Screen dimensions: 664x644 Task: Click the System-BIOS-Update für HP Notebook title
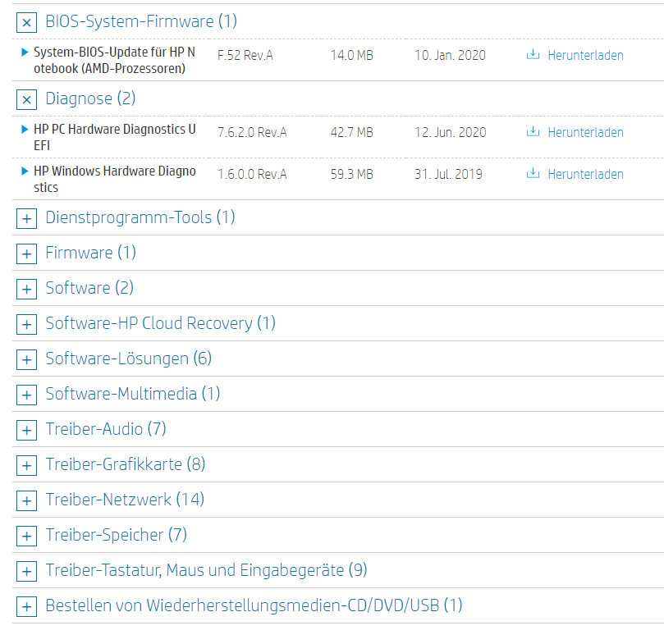coord(114,60)
